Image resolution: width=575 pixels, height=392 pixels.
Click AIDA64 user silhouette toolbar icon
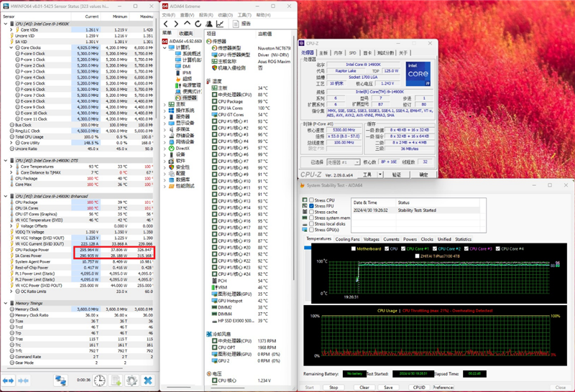[x=209, y=24]
